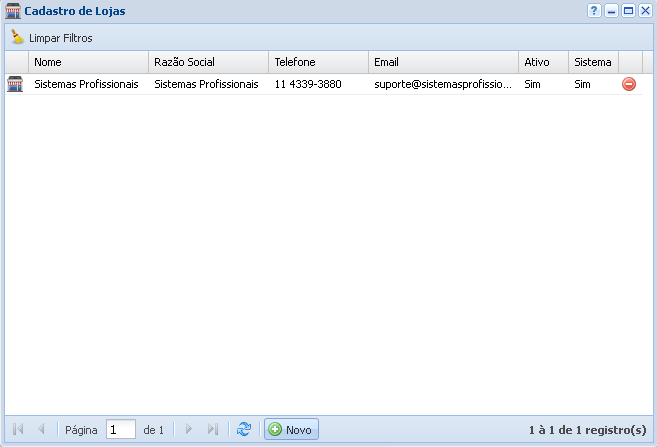Click the red delete icon in the row
The height and width of the screenshot is (447, 657).
coord(629,85)
